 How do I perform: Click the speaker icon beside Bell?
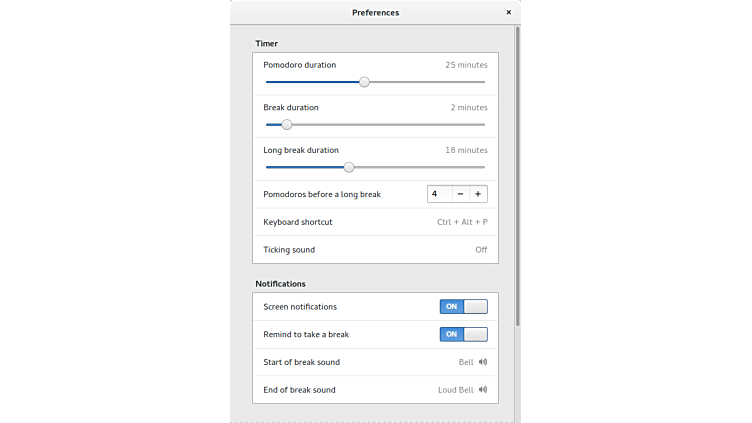click(483, 362)
